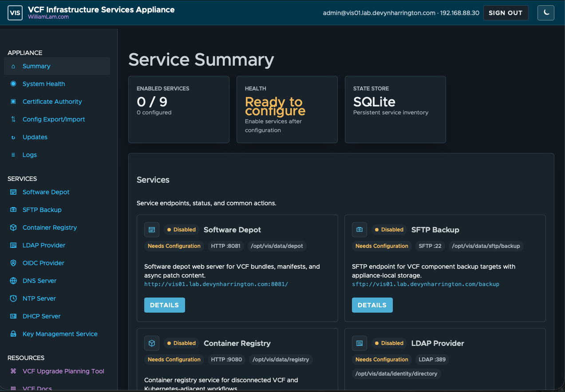Click the Enabled Services 0 / 9 card
The width and height of the screenshot is (565, 392).
[x=179, y=110]
